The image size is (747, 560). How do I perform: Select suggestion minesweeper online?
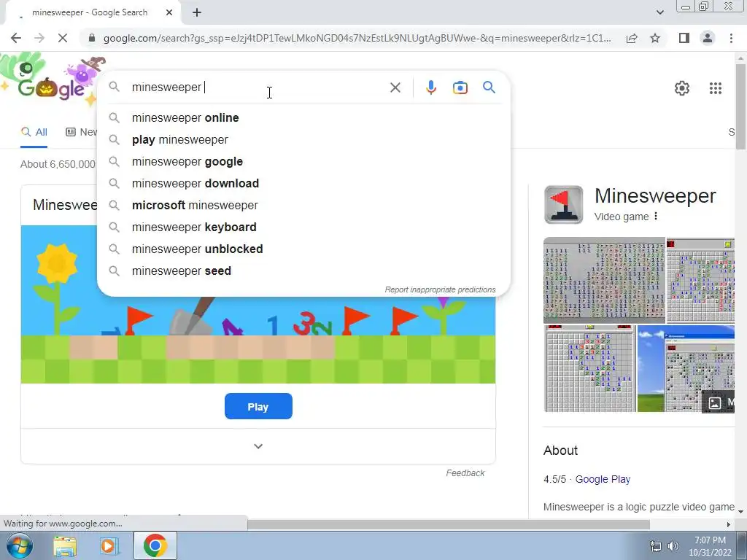[304, 117]
